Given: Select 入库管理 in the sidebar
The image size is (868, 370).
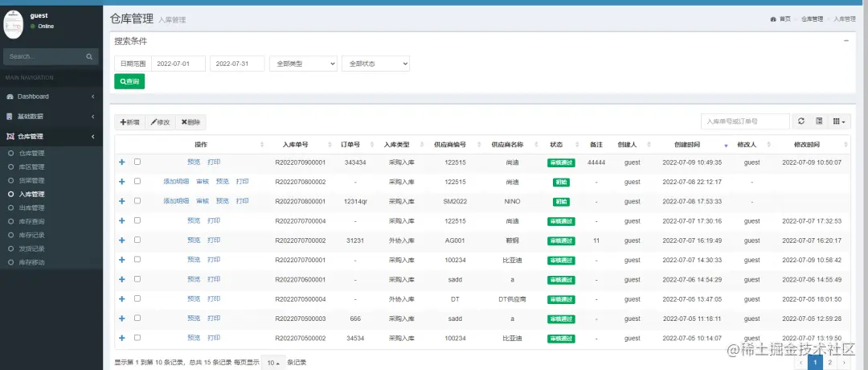Looking at the screenshot, I should [x=31, y=195].
